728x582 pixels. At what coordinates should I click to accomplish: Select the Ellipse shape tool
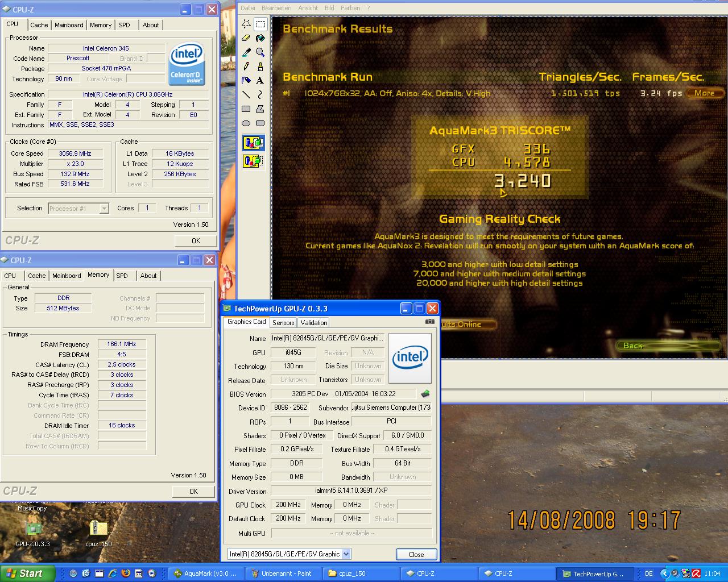(246, 123)
